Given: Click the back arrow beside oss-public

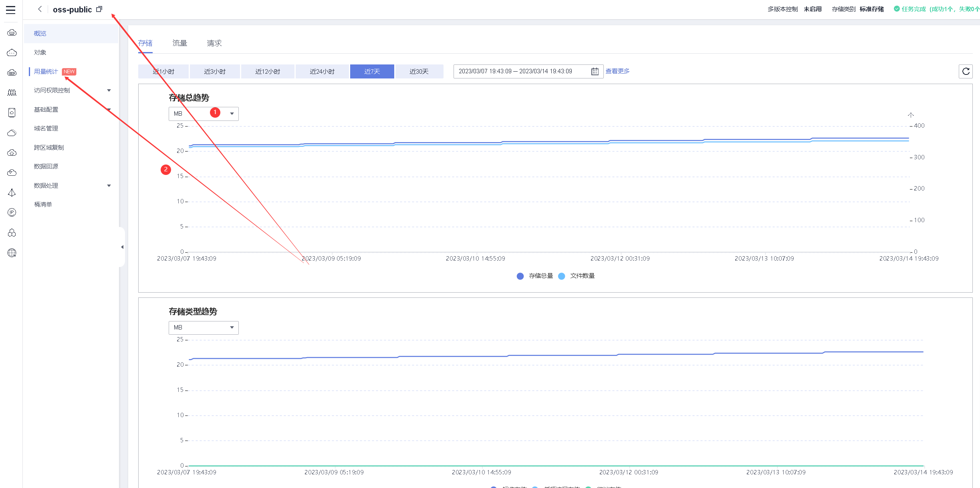Looking at the screenshot, I should 40,9.
